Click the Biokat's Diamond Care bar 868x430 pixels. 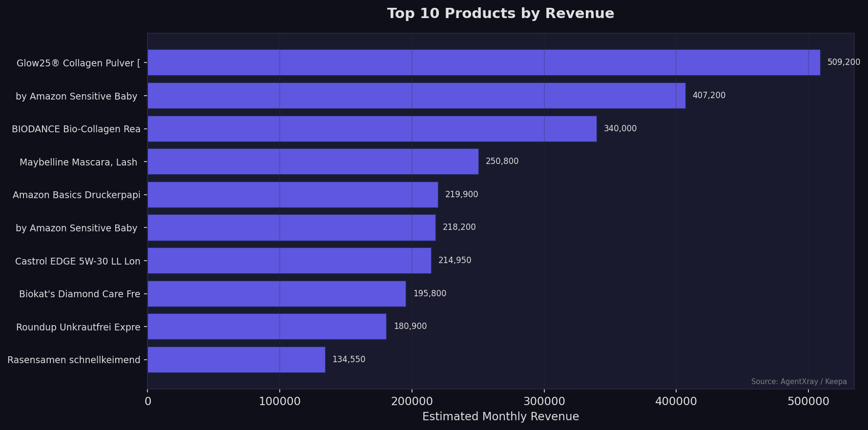[x=277, y=294]
